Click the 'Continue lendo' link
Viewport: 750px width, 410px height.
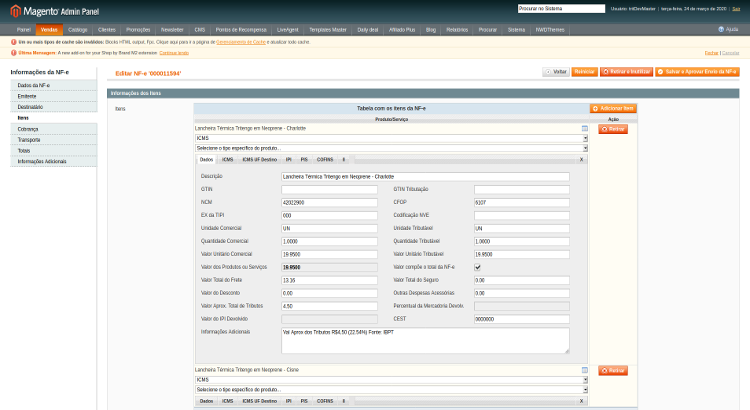coord(174,53)
